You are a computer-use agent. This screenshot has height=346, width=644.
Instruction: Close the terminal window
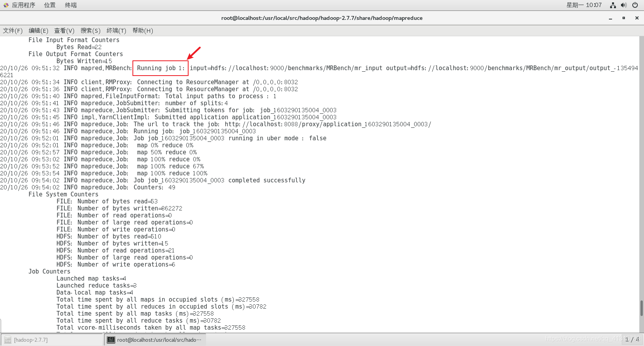[x=637, y=18]
